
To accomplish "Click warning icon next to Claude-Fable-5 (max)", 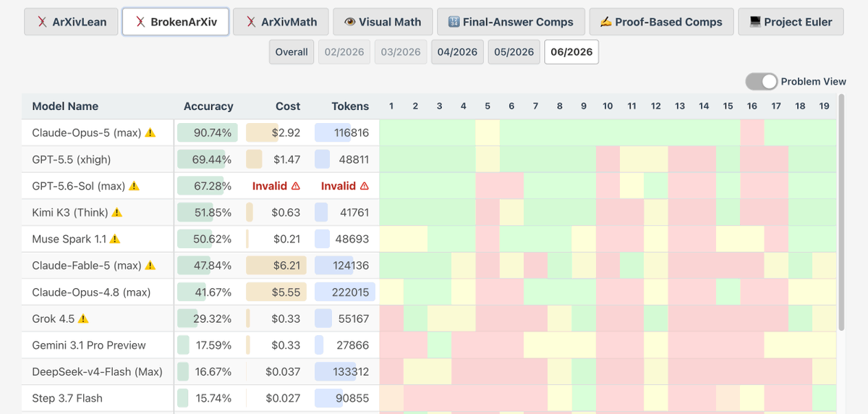I will [x=150, y=266].
